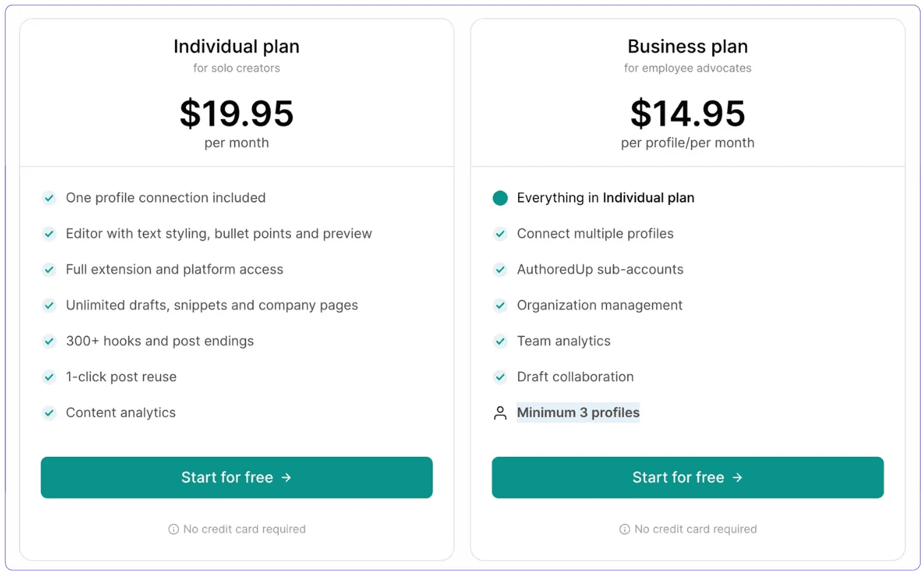Click the checkmark next to Content analytics
This screenshot has width=924, height=575.
tap(49, 412)
